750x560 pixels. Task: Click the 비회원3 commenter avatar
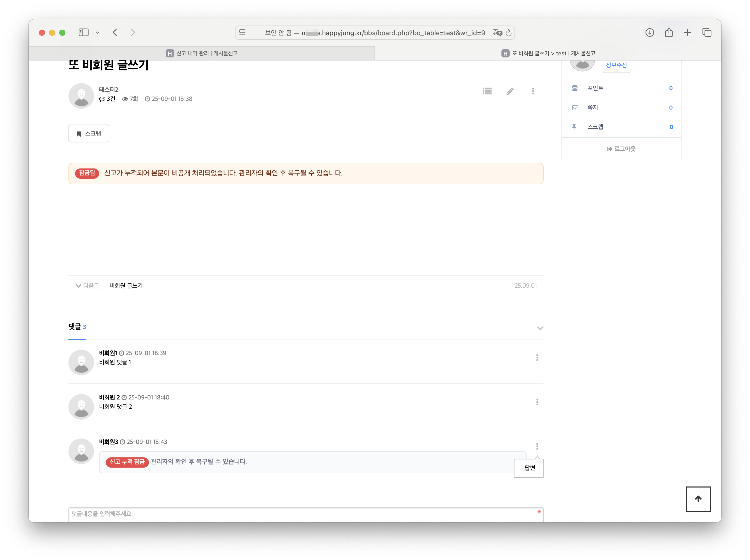point(81,451)
